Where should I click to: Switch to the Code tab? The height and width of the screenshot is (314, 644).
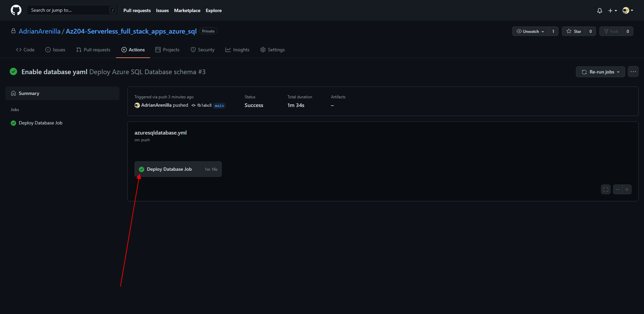point(25,50)
